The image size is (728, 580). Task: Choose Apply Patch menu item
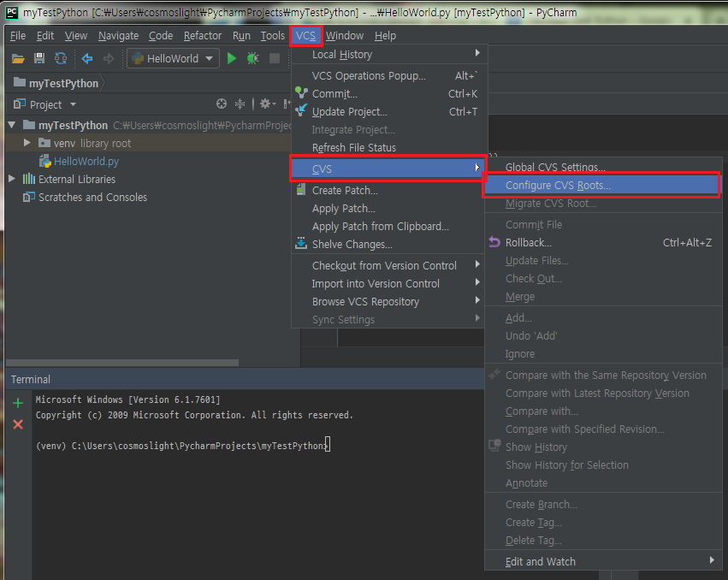389,209
